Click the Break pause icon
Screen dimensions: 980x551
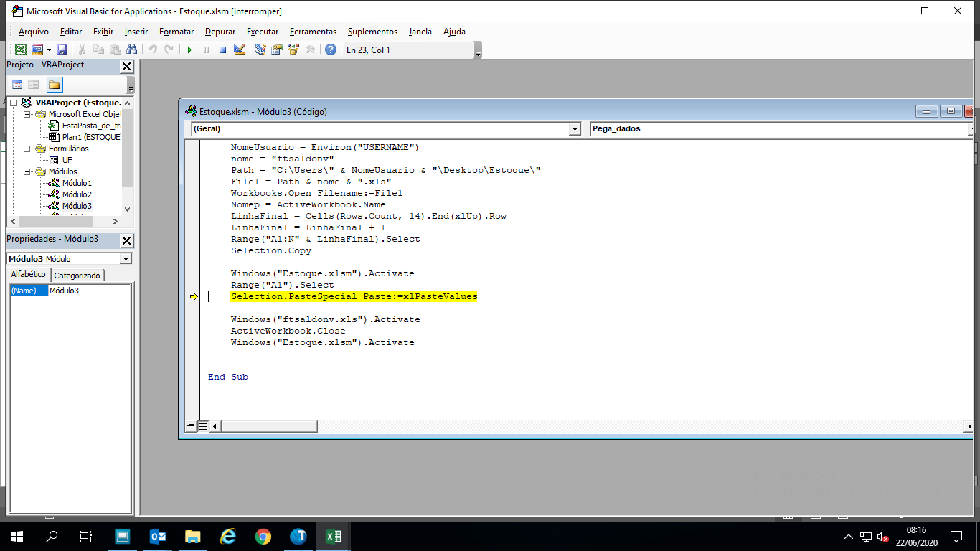(x=206, y=50)
